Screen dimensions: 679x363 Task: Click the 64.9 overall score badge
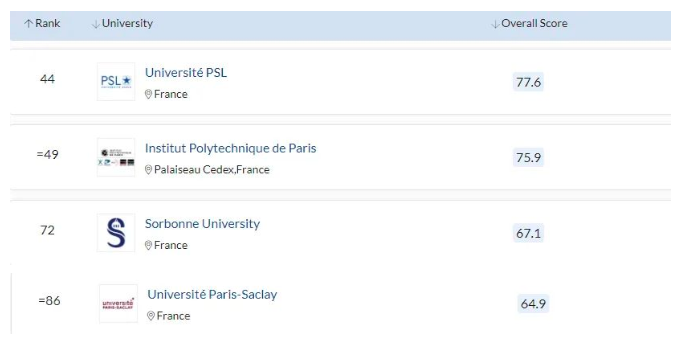533,303
